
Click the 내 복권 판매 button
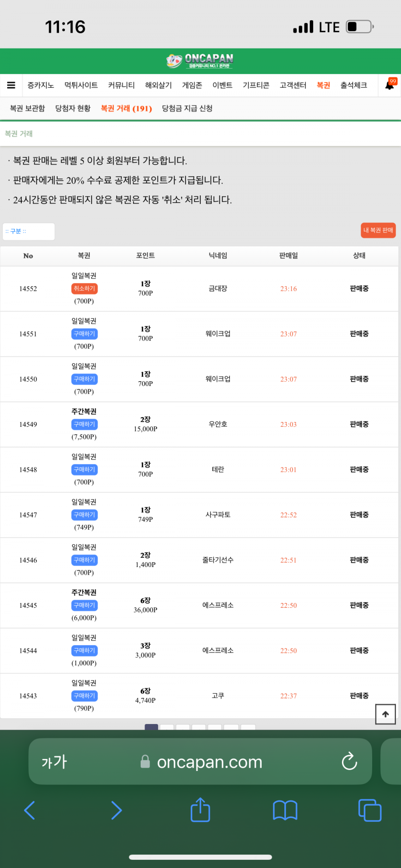point(378,230)
